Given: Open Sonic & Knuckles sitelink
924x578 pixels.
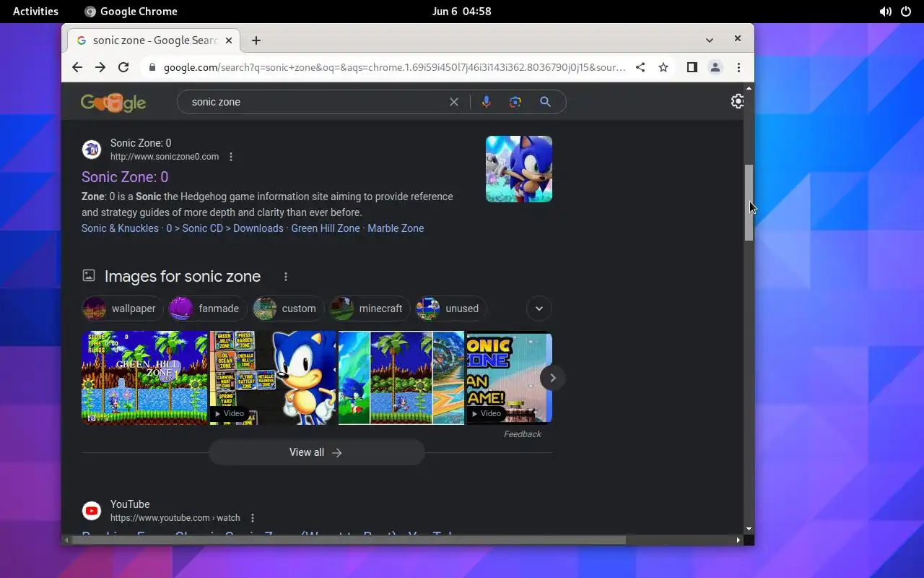Looking at the screenshot, I should coord(120,228).
